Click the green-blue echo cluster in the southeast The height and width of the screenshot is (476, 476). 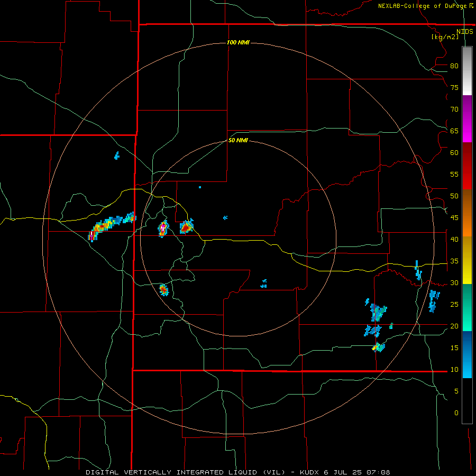point(378,313)
